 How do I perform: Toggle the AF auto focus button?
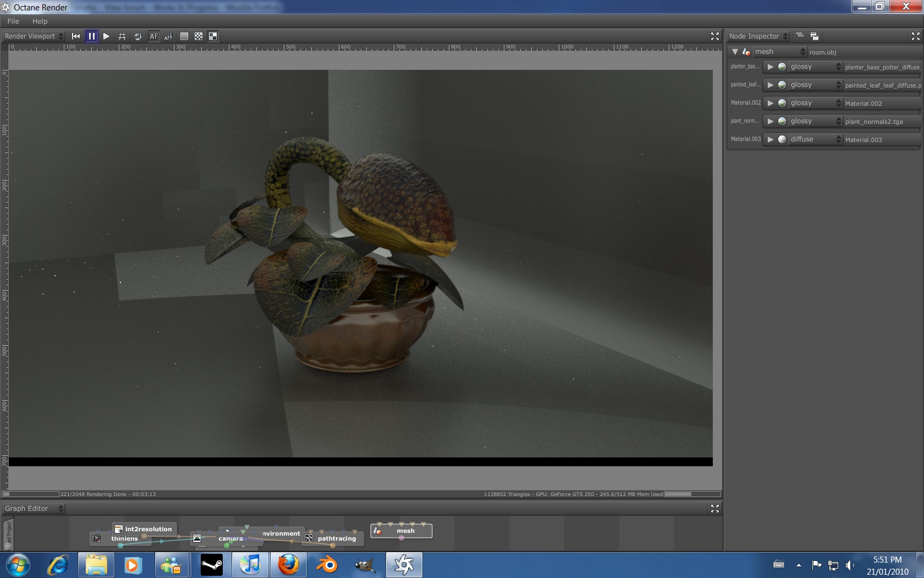[x=153, y=36]
